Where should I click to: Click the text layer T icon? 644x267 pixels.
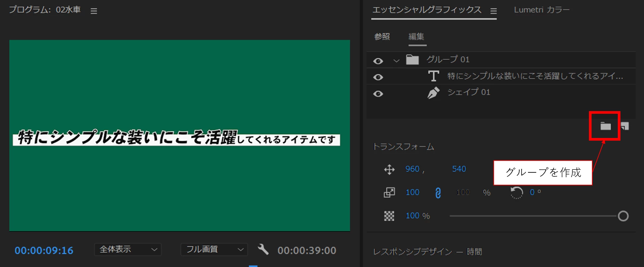point(433,76)
